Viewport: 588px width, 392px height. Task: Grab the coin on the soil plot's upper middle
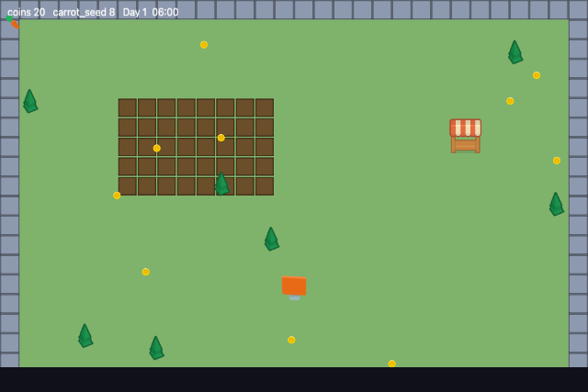click(x=221, y=138)
